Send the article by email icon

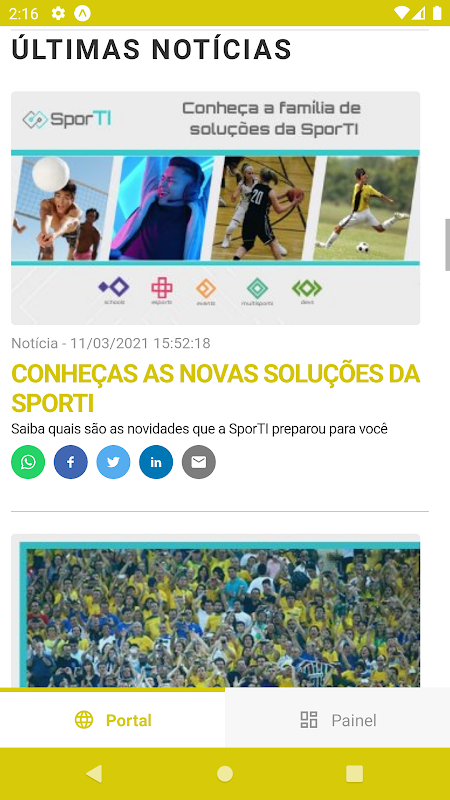pos(199,462)
